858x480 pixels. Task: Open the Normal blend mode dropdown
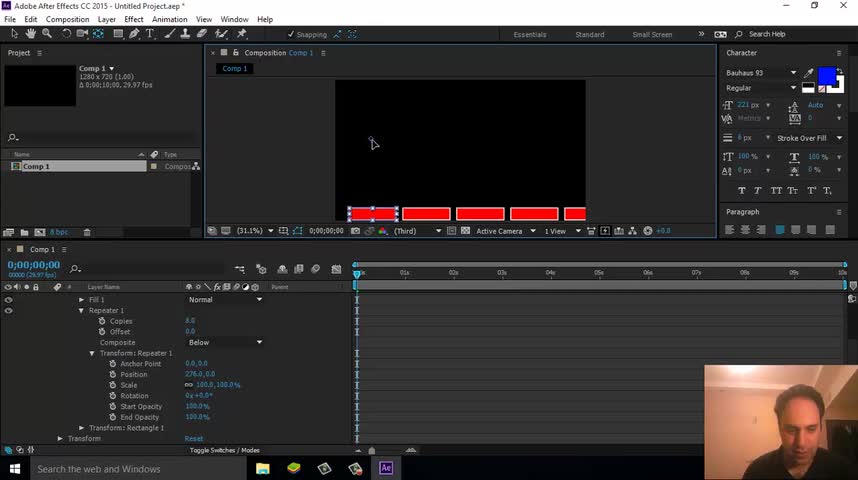tap(225, 300)
